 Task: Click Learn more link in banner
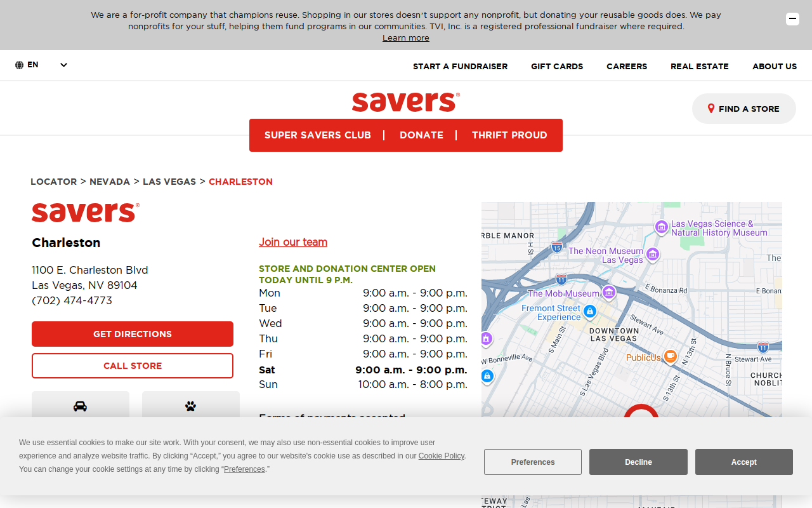coord(406,38)
